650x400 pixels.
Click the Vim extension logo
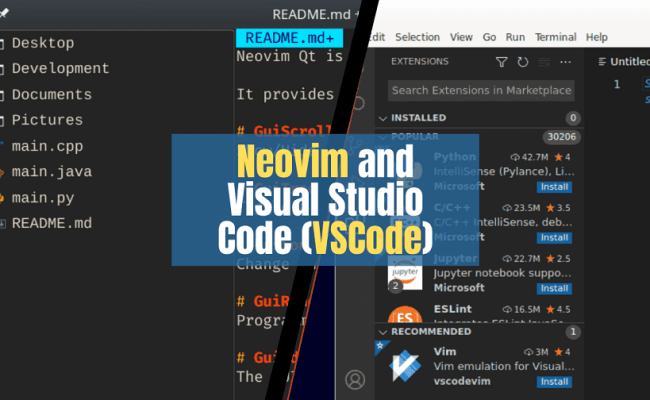tap(405, 366)
